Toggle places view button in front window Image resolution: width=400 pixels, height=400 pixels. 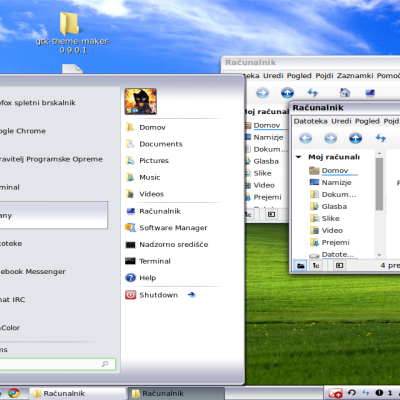point(301,266)
